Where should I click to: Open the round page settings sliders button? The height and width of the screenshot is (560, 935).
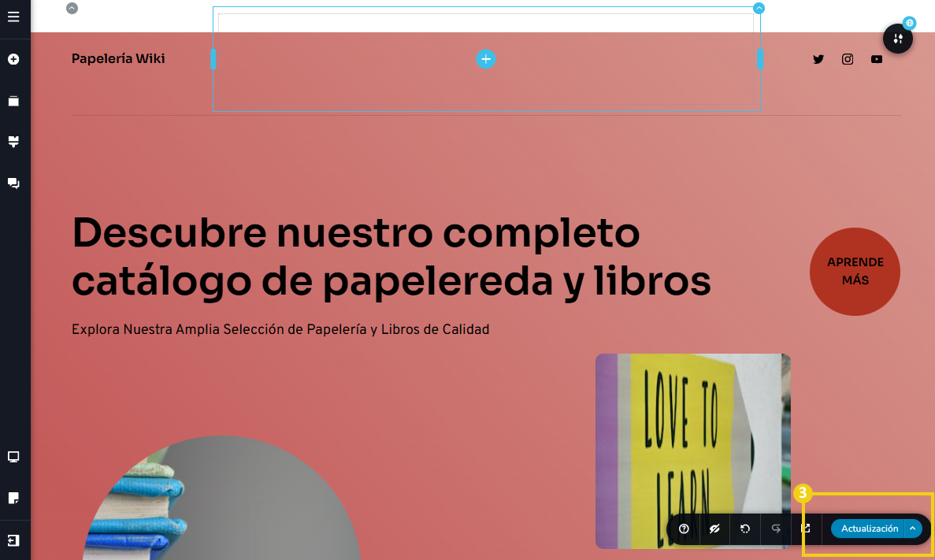[x=898, y=39]
